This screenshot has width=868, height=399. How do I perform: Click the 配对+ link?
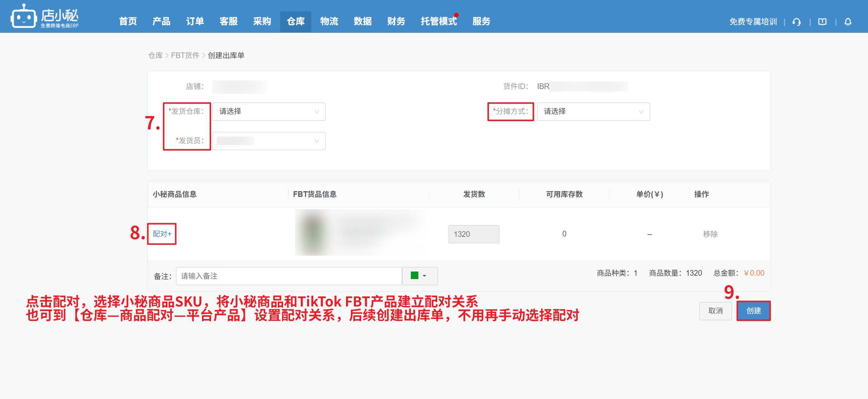(x=162, y=234)
